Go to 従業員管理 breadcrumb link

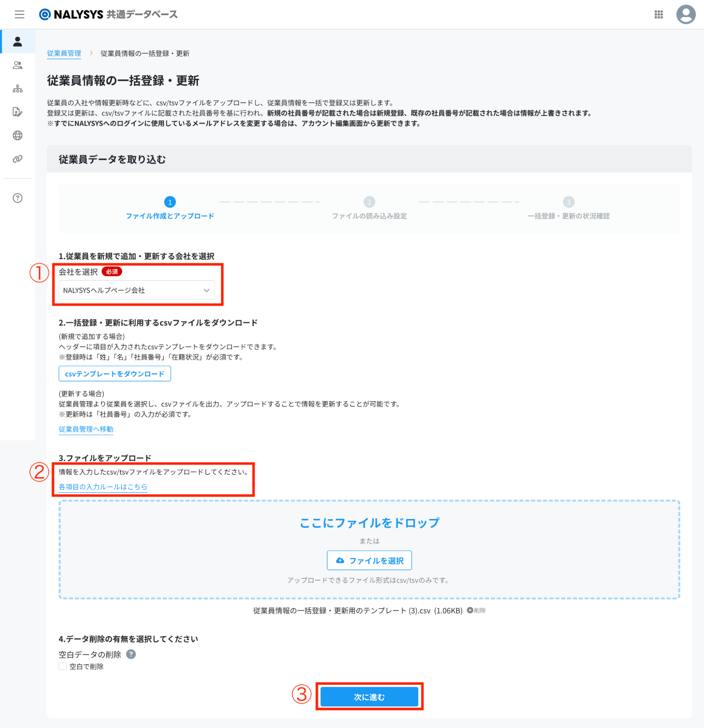pyautogui.click(x=64, y=54)
